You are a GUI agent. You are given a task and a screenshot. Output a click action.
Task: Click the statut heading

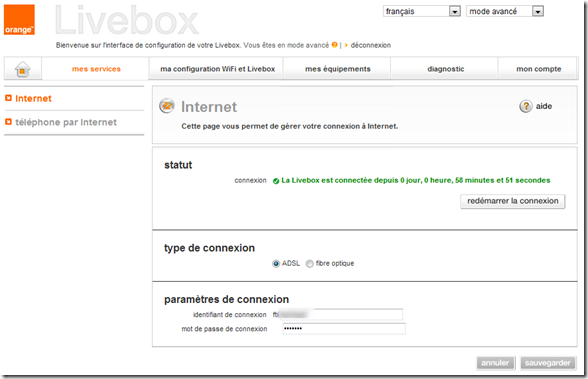click(178, 165)
